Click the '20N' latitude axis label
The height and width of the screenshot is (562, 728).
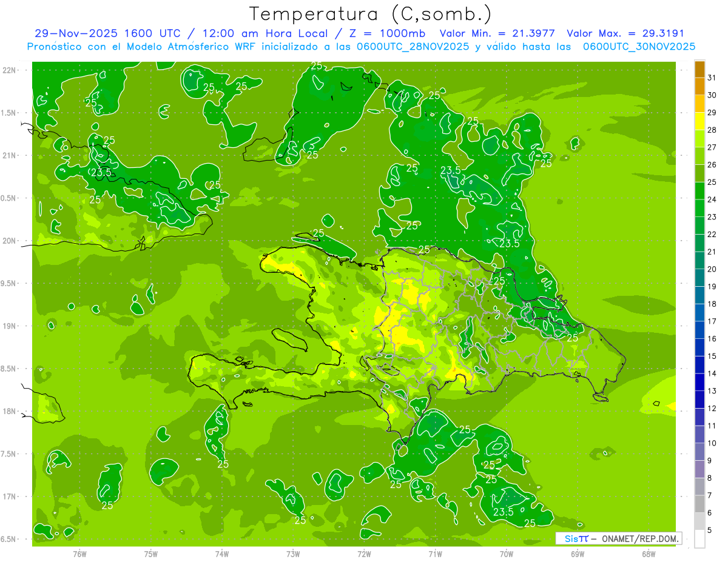(x=10, y=241)
